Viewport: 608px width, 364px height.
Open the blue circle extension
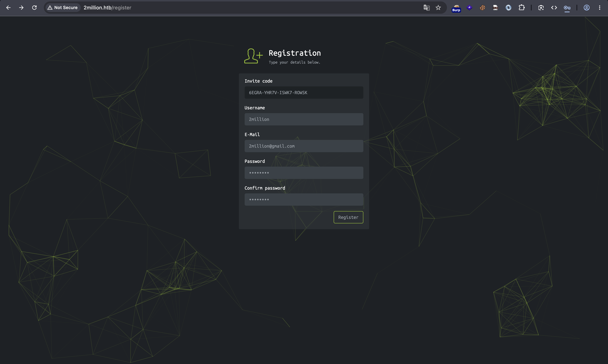(508, 8)
